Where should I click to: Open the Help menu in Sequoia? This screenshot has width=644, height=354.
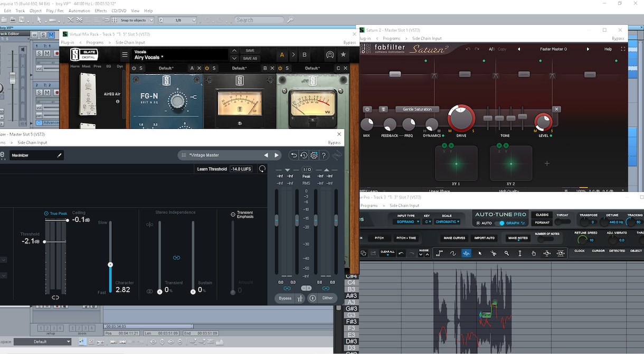[148, 11]
